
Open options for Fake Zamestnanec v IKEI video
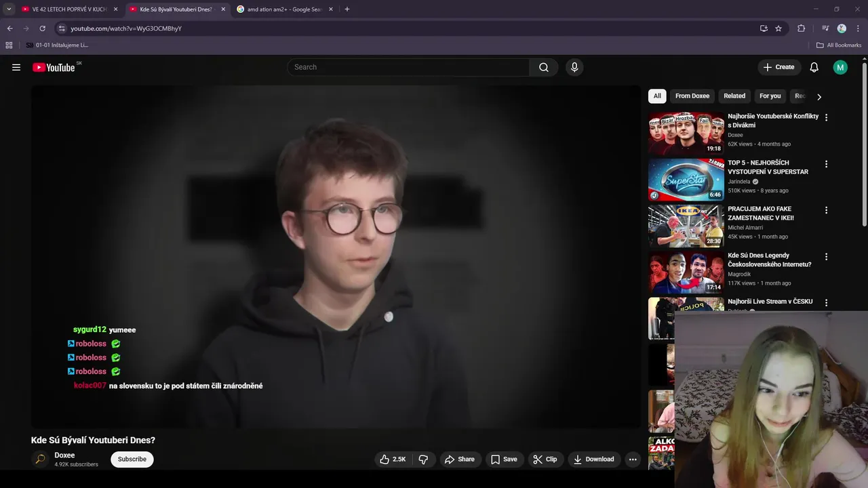826,210
